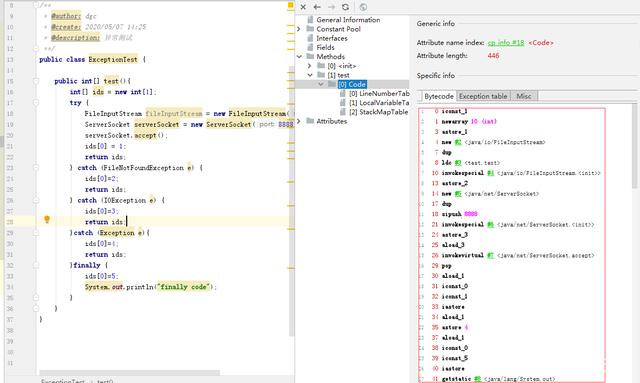The width and height of the screenshot is (640, 383).
Task: Switch to the Misc tab
Action: point(524,96)
